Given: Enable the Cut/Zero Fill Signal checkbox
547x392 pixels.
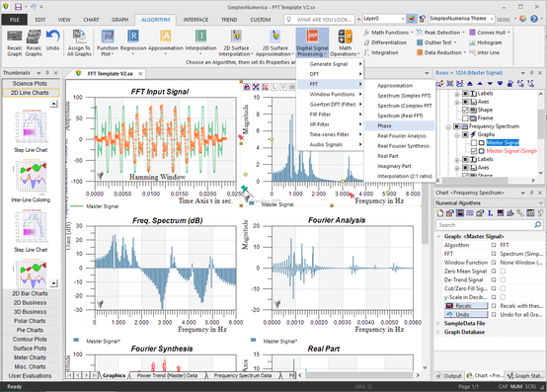Looking at the screenshot, I should coord(503,288).
